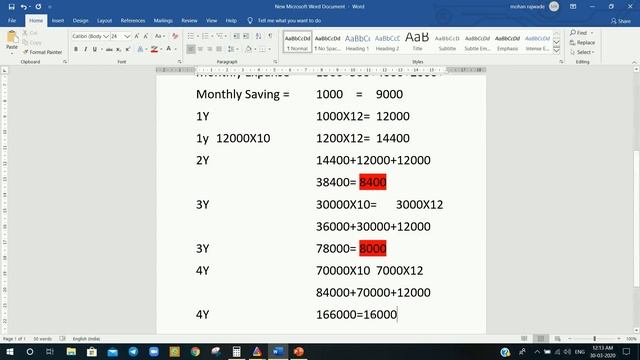This screenshot has height=360, width=640.
Task: Open the Select dropdown in Editing group
Action: 583,52
